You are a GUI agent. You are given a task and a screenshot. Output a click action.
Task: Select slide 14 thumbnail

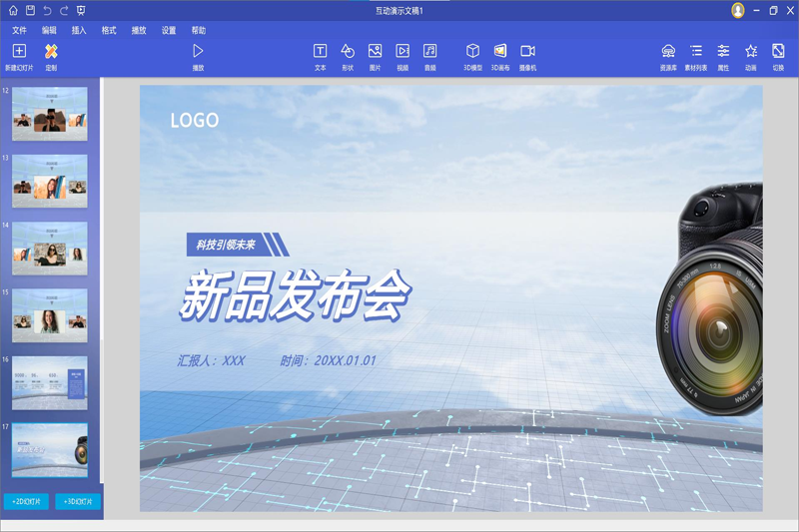click(x=49, y=248)
